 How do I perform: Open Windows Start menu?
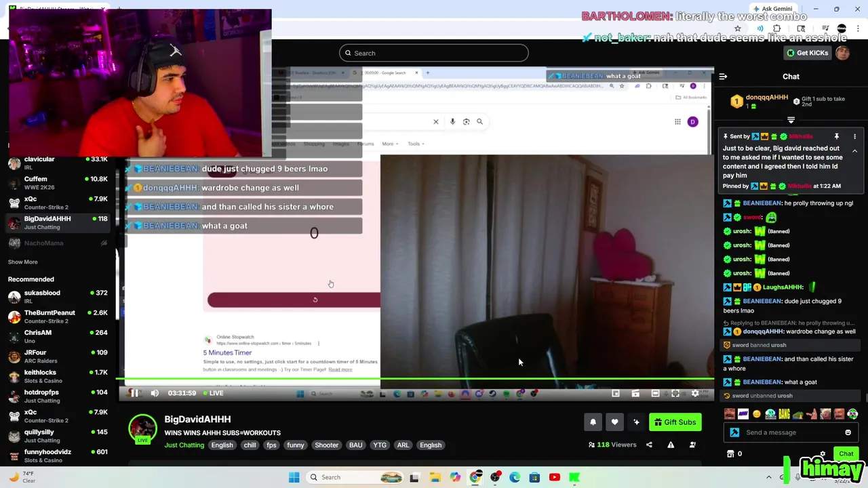coord(294,477)
